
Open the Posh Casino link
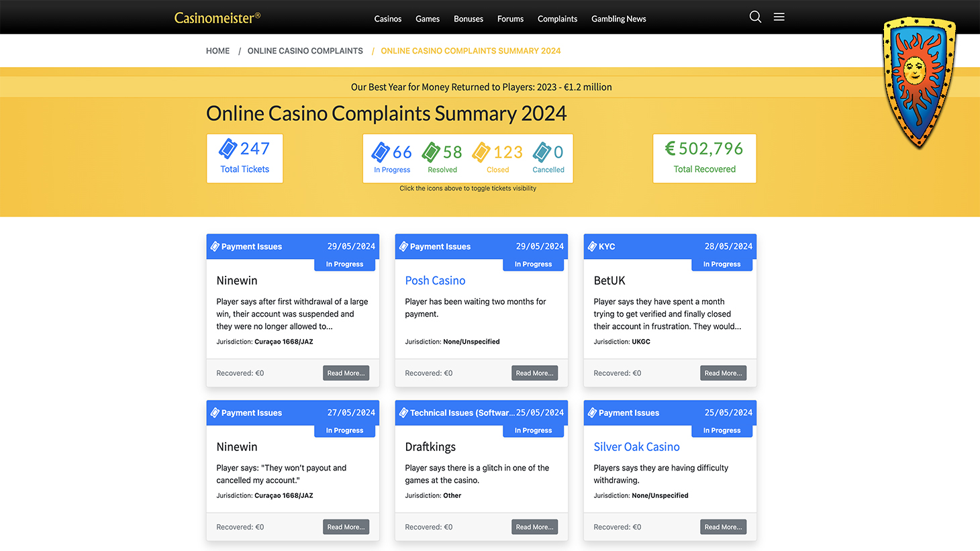coord(435,281)
